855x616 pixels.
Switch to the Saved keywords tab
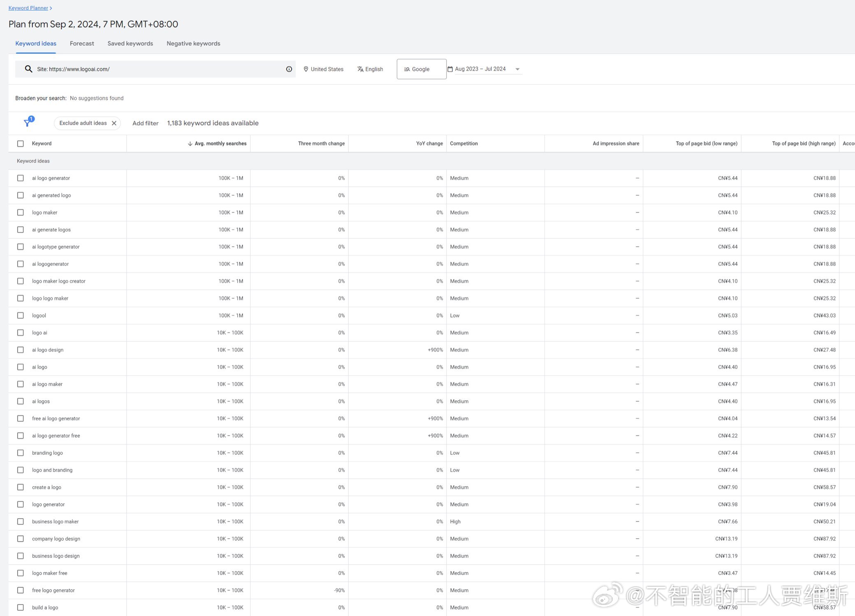(x=130, y=43)
